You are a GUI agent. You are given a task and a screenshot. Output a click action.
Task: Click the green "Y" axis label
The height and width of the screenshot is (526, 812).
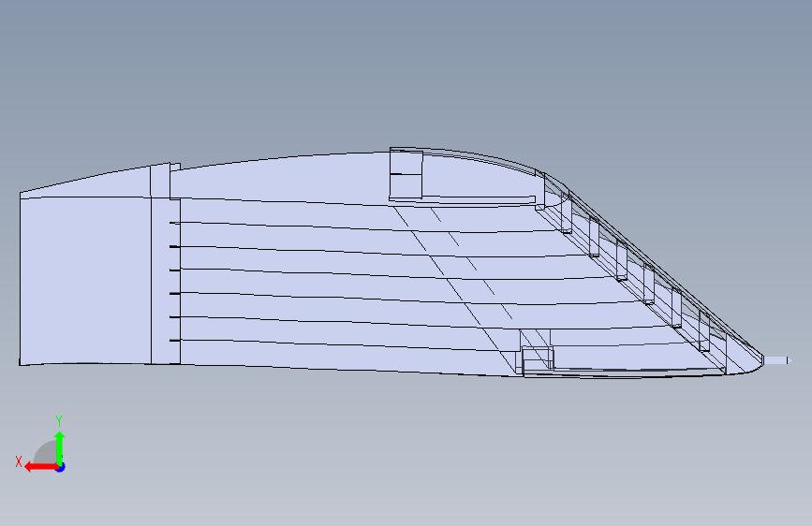[x=59, y=421]
